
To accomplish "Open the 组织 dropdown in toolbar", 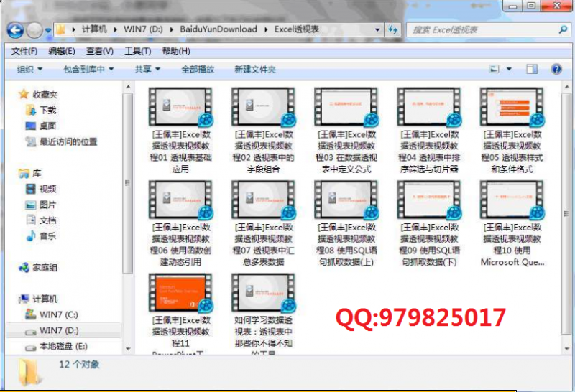I will (29, 69).
